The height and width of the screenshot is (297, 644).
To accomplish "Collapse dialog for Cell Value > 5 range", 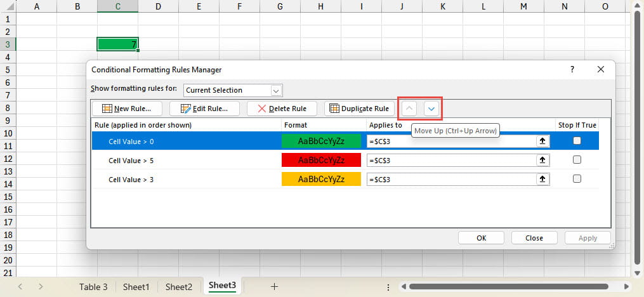I will coord(543,161).
